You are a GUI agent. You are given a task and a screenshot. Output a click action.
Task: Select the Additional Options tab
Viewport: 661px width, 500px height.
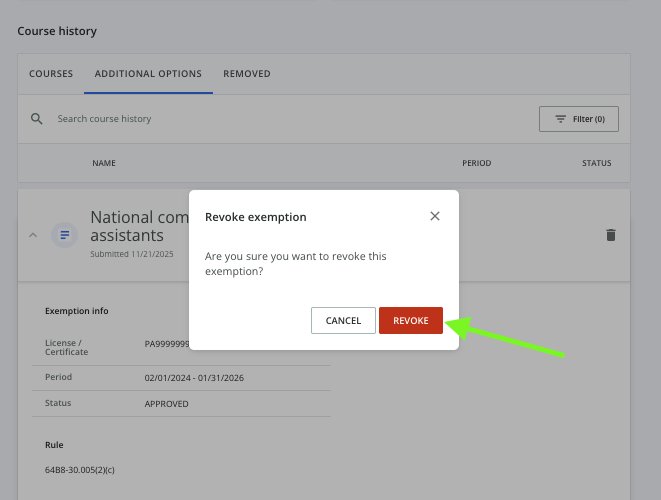[x=148, y=74]
